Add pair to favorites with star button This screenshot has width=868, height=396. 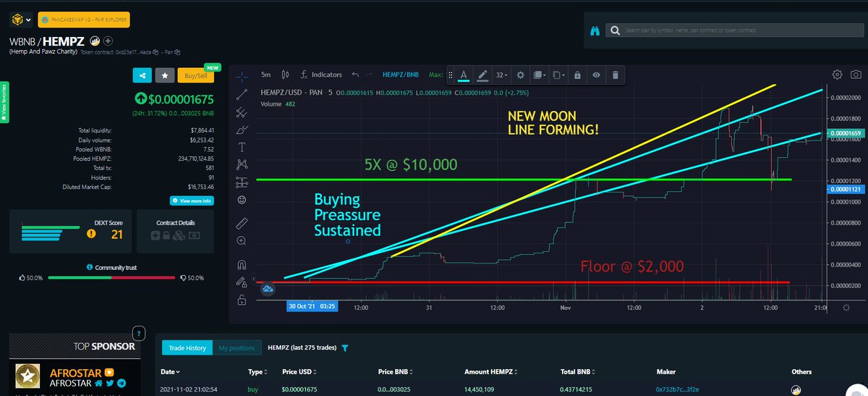pyautogui.click(x=165, y=75)
